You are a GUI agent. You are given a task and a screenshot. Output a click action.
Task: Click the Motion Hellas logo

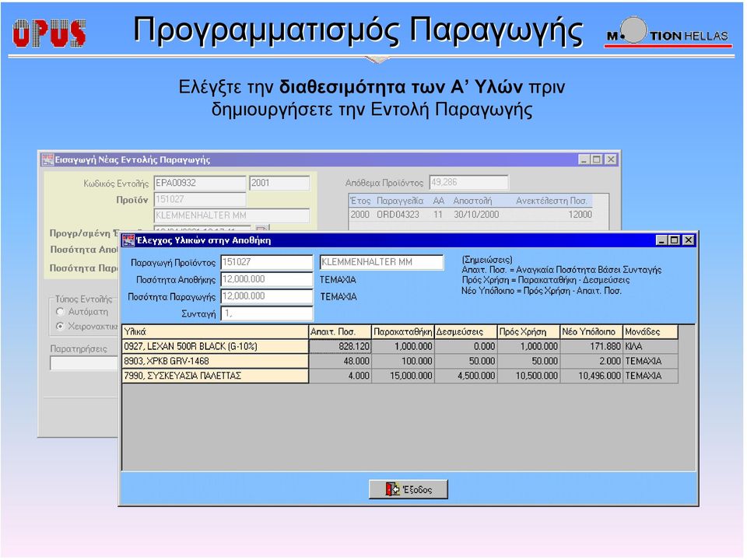(x=668, y=33)
